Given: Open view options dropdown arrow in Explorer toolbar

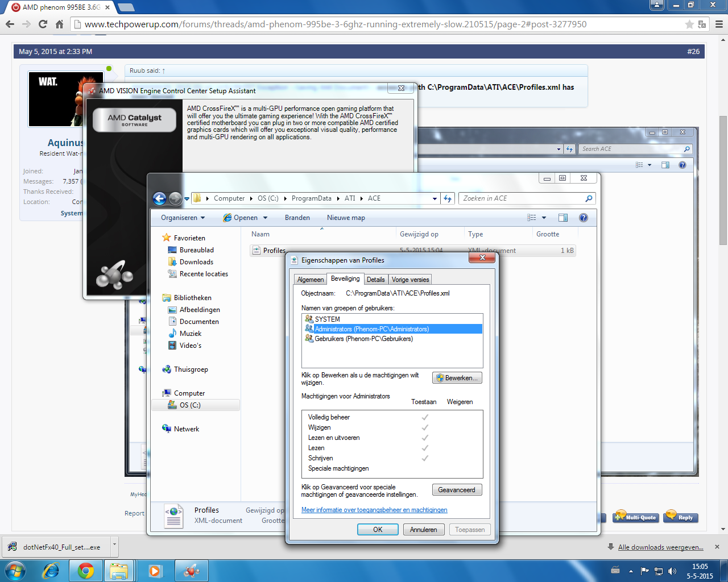Looking at the screenshot, I should [544, 218].
